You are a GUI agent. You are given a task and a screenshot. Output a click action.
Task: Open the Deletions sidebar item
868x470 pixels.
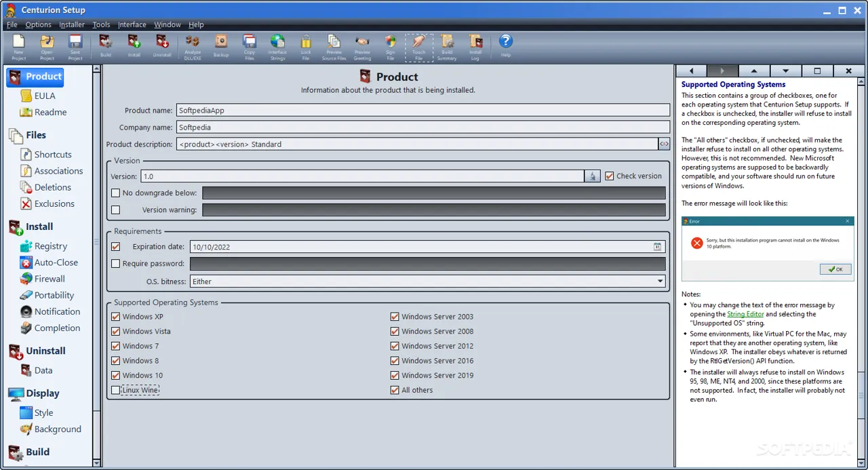[45, 187]
